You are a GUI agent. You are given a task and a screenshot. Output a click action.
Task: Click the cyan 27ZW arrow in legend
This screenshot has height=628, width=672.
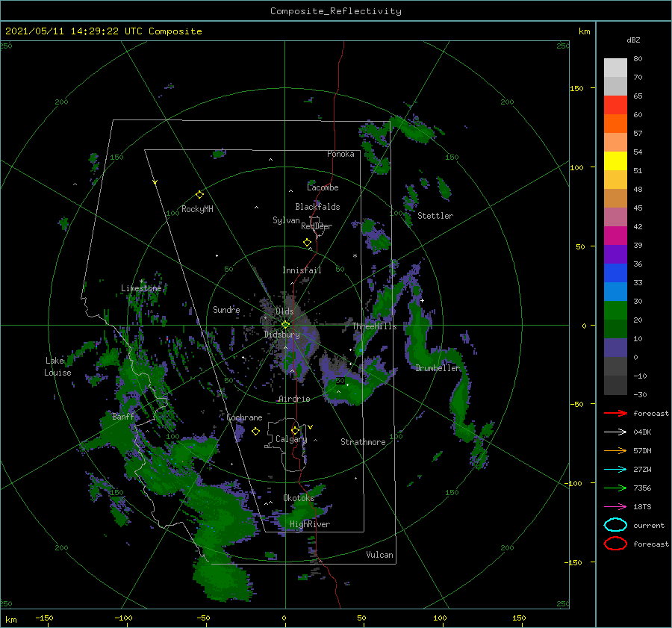[615, 470]
